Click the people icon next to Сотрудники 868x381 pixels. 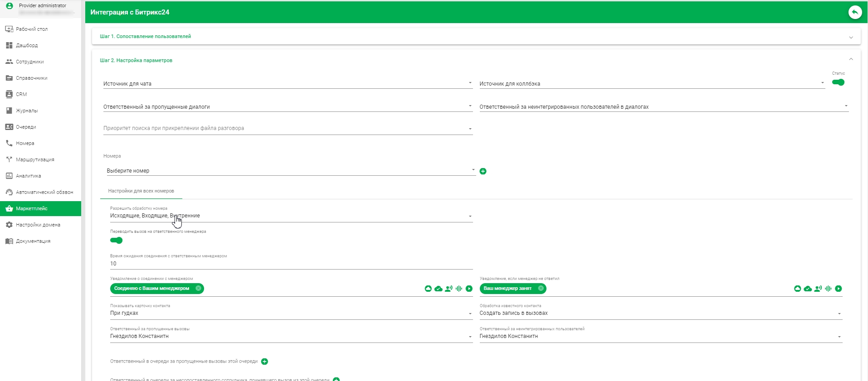coord(9,62)
